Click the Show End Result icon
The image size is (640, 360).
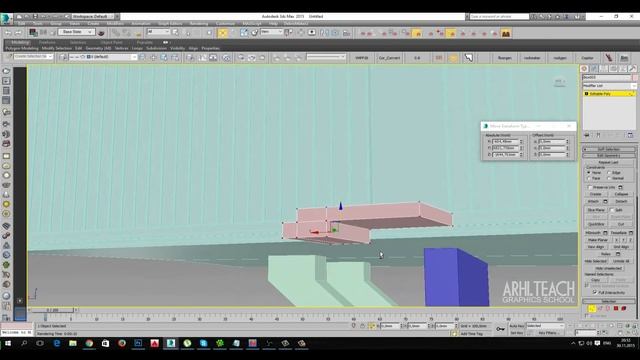tap(598, 135)
